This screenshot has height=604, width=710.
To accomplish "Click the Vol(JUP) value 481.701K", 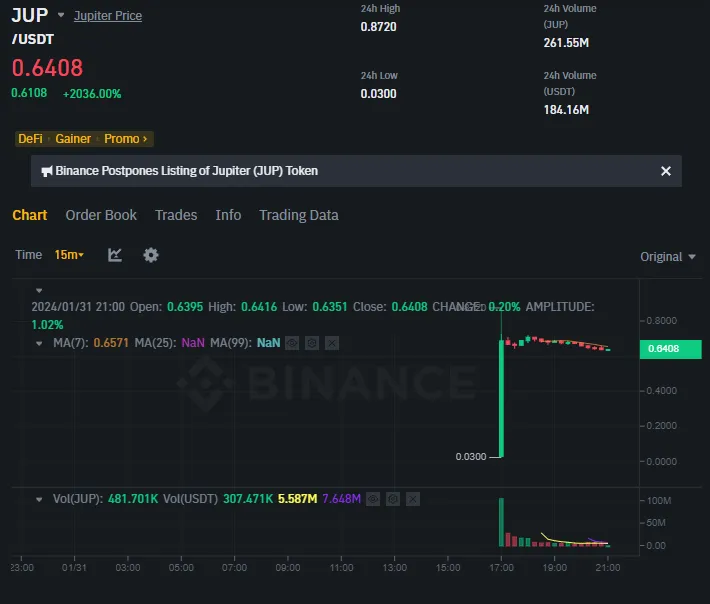I will (x=133, y=499).
